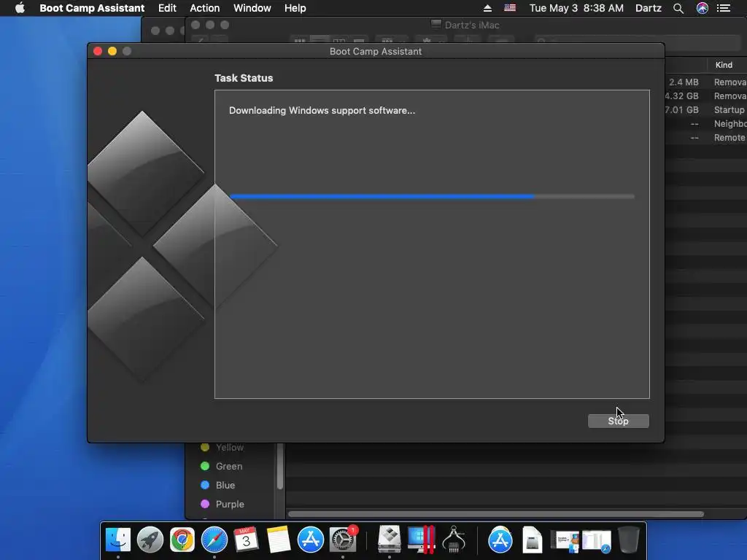Screen dimensions: 747x560
Task: Click the 4.32 GB size cell in Finder
Action: click(x=682, y=96)
